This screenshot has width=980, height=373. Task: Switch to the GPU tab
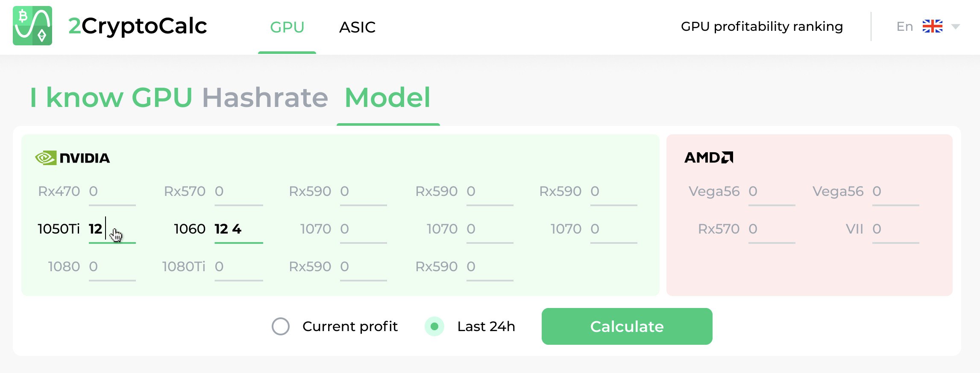point(287,27)
